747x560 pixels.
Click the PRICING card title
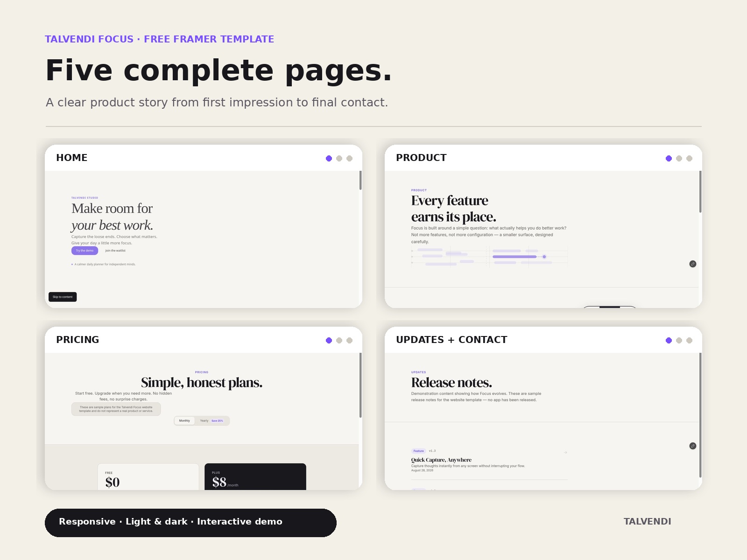pyautogui.click(x=78, y=340)
